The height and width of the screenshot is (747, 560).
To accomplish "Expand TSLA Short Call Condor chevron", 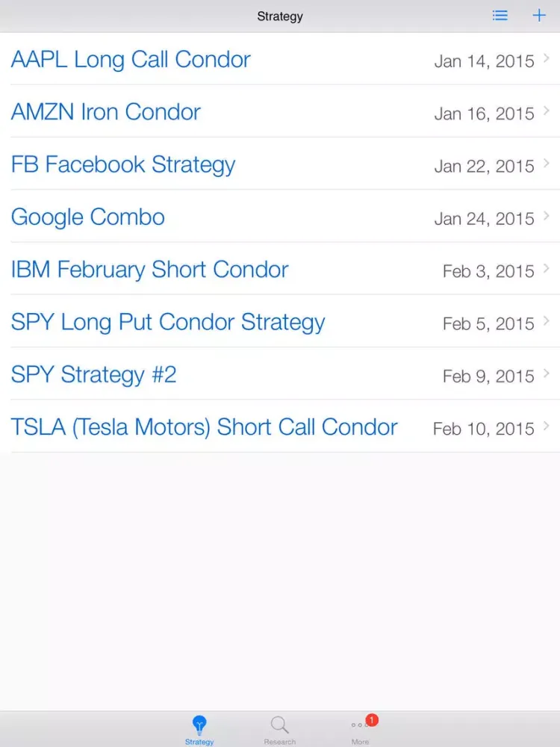I will pyautogui.click(x=547, y=427).
